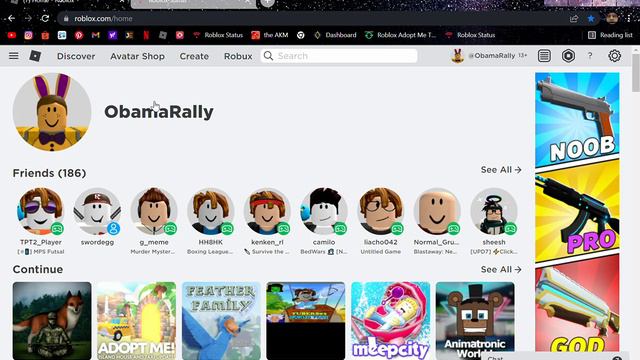Open Roblox Status bookmark nearest Reading list
This screenshot has height=360, width=640.
tap(470, 35)
